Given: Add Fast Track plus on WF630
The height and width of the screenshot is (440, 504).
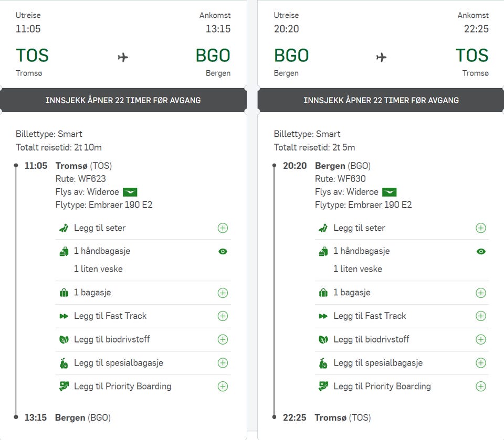Looking at the screenshot, I should [x=480, y=316].
